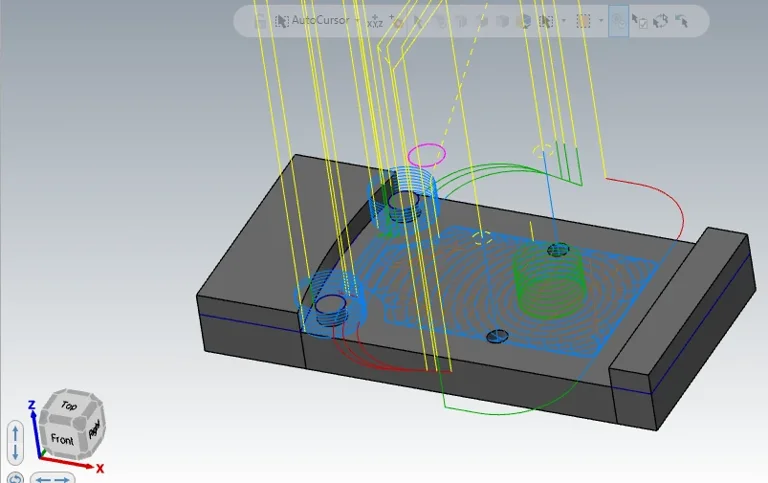Switch to Top view on the view cube

coord(69,405)
